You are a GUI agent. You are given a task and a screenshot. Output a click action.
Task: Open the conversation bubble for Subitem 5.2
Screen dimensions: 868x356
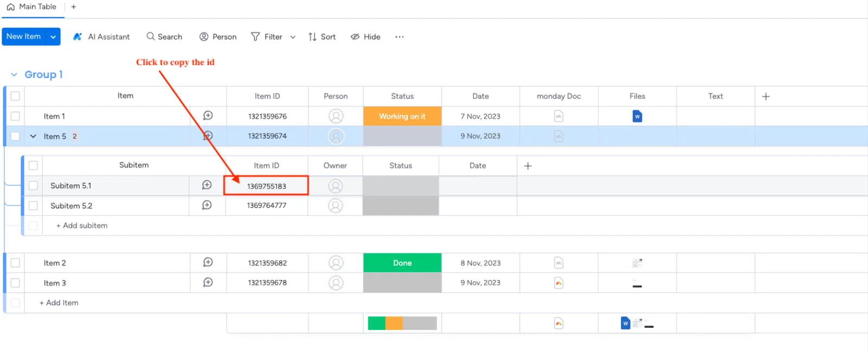click(x=207, y=205)
